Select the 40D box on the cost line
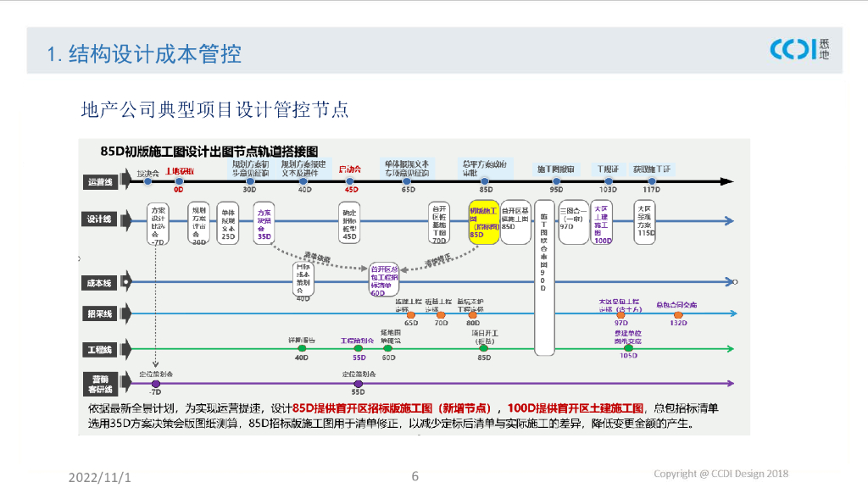This screenshot has width=868, height=488. click(x=303, y=280)
